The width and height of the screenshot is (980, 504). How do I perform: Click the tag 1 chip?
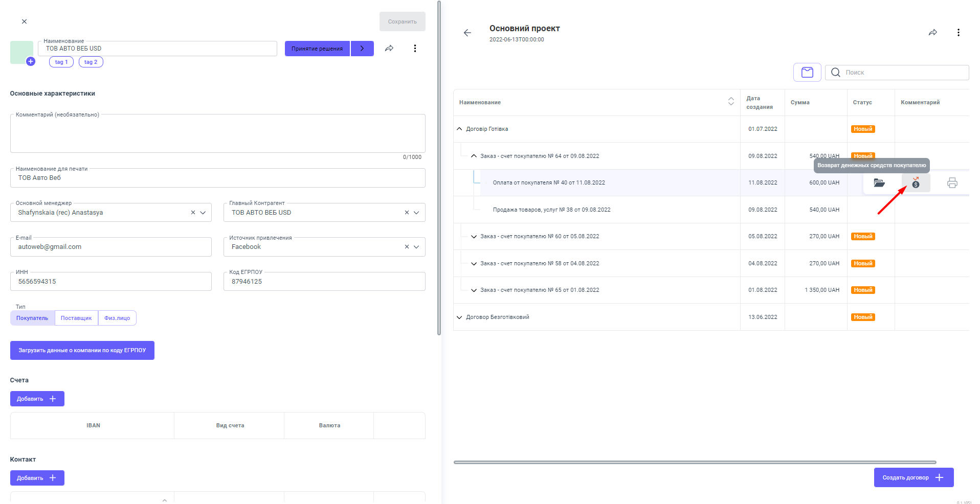coord(61,62)
